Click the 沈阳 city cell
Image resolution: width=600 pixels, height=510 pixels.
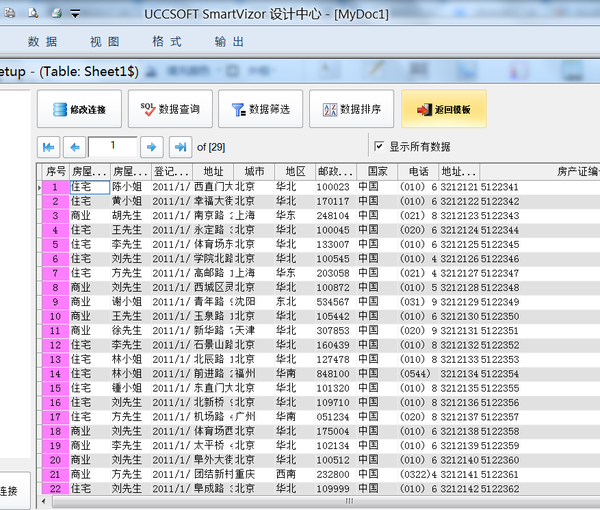[254, 302]
